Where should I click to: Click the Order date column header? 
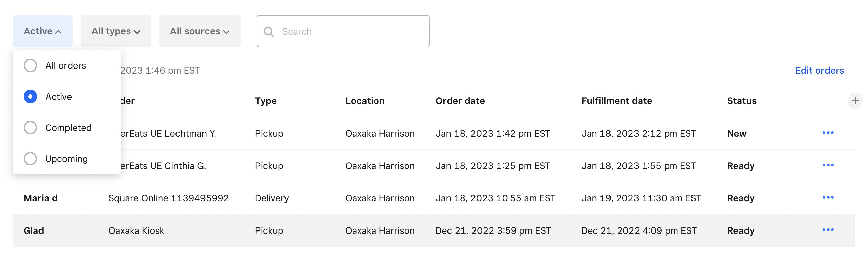[460, 101]
